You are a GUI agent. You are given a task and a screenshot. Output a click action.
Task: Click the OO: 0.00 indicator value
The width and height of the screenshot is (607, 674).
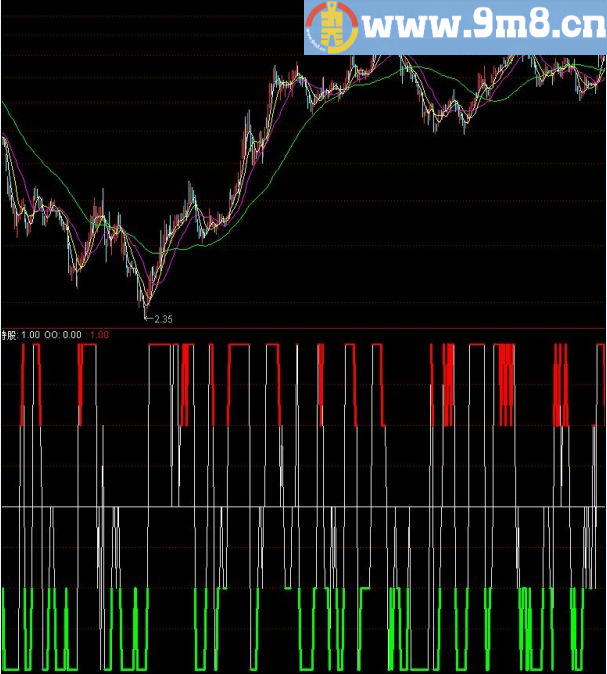coord(63,335)
